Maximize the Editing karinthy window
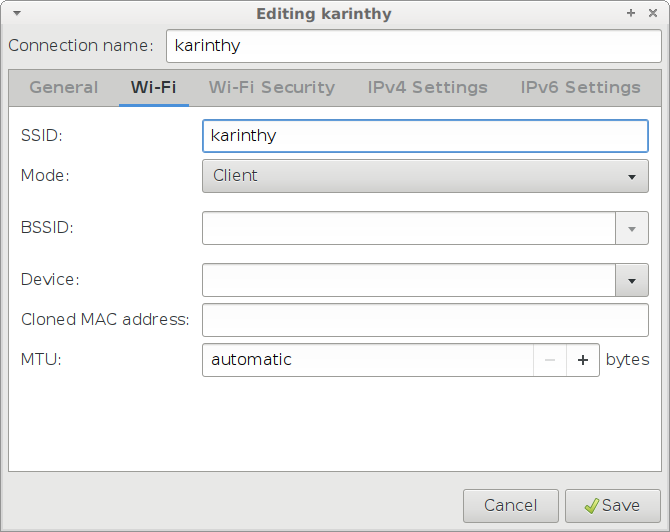670x532 pixels. [x=631, y=14]
